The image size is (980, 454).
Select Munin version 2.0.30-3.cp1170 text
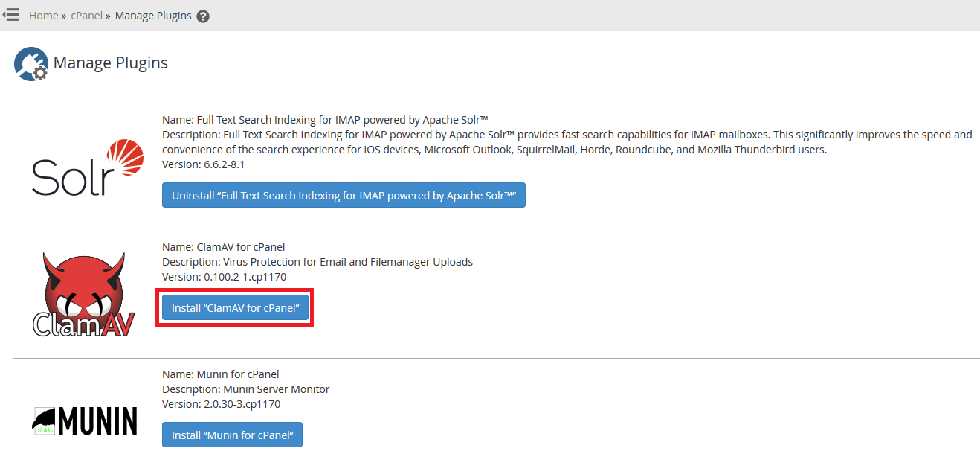click(x=221, y=404)
